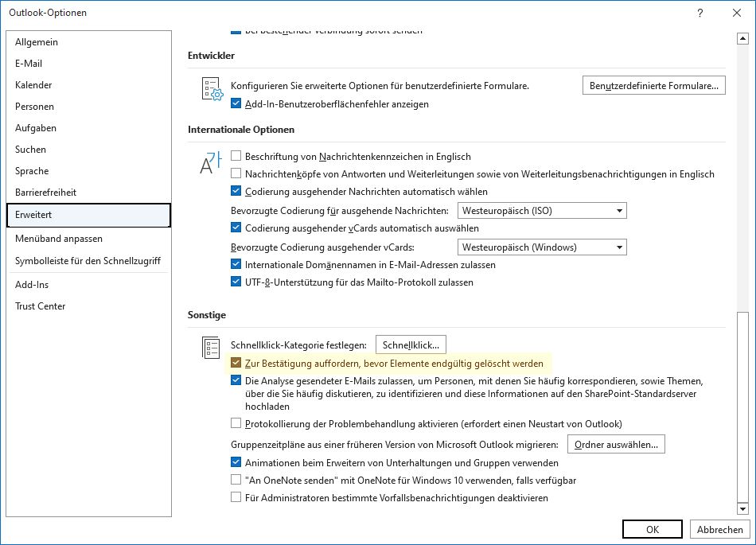Click the scrollbar down arrow
Image resolution: width=756 pixels, height=545 pixels.
(x=743, y=508)
